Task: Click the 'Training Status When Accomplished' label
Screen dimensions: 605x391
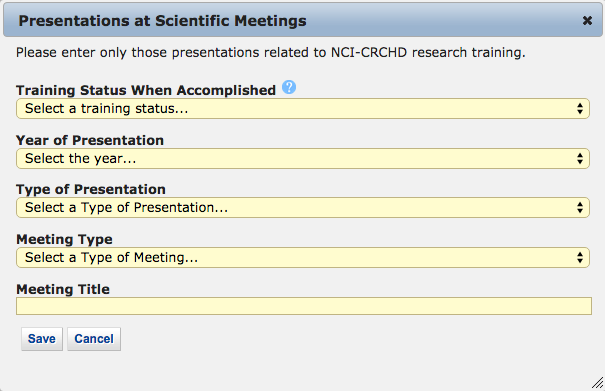Action: pyautogui.click(x=146, y=90)
